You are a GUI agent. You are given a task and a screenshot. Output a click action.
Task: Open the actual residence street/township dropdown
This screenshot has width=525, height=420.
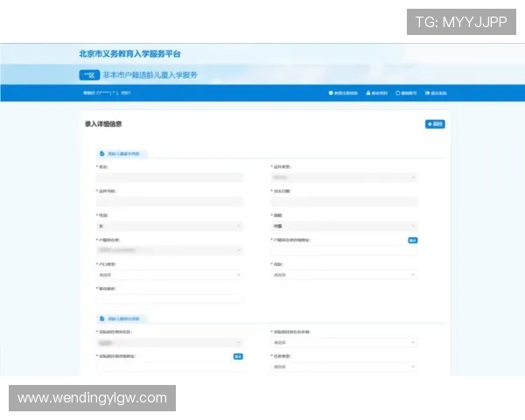344,343
